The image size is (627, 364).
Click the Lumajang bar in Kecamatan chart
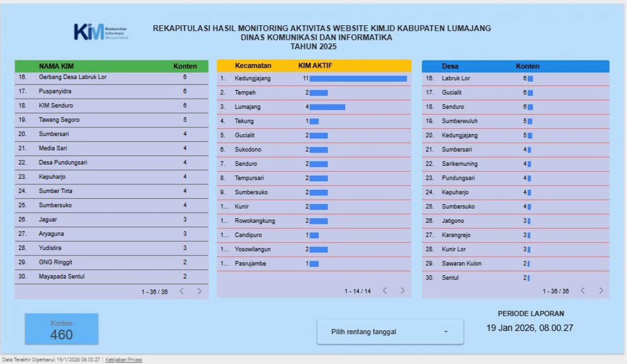[327, 107]
